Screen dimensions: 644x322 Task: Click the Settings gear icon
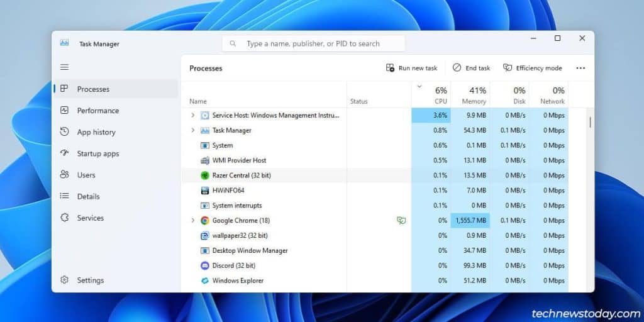[64, 280]
